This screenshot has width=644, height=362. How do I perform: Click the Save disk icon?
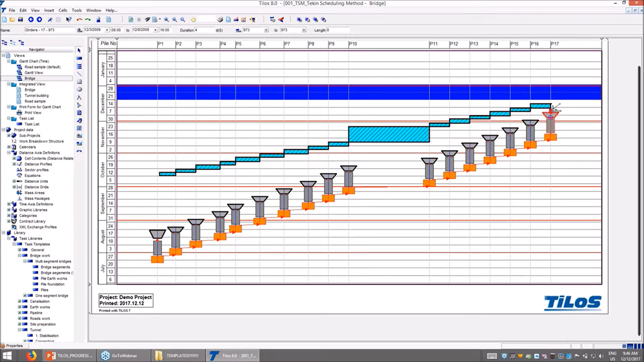tap(20, 19)
